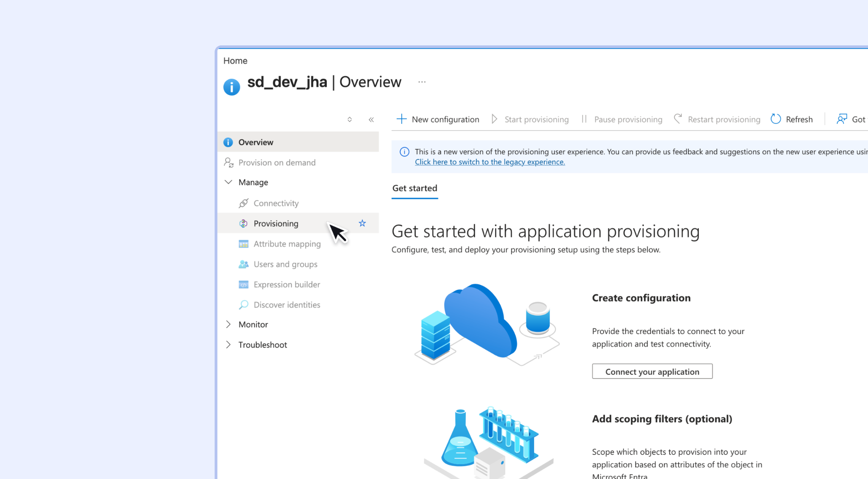Image resolution: width=868 pixels, height=479 pixels.
Task: Click the circular Refresh icon
Action: pyautogui.click(x=776, y=119)
